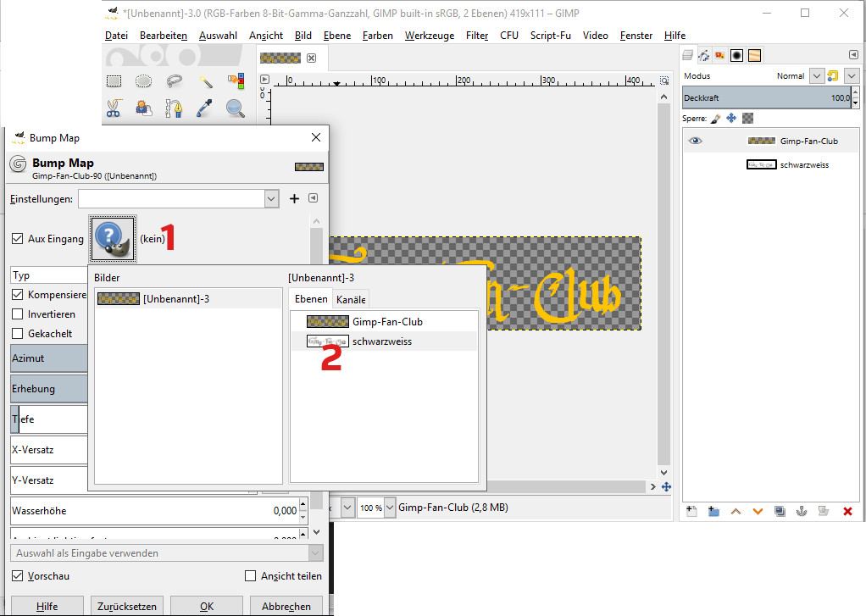Anchor the floating layer
866x616 pixels.
click(x=802, y=511)
